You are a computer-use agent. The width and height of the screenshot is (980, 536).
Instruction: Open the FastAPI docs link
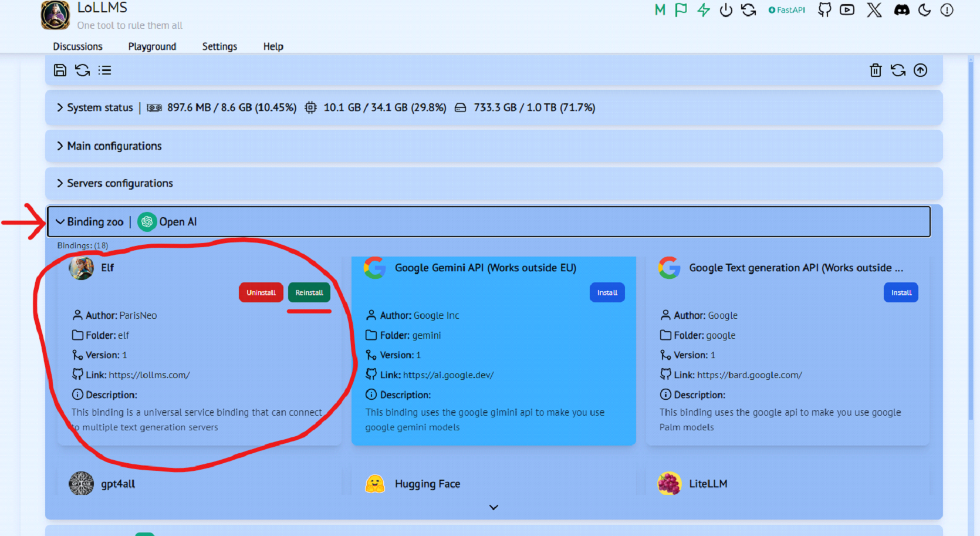point(787,10)
